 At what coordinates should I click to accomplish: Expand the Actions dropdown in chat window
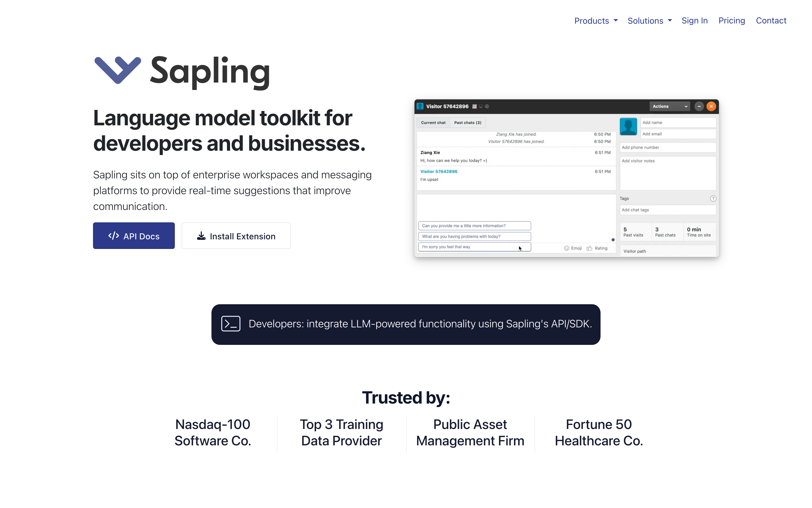[x=669, y=106]
